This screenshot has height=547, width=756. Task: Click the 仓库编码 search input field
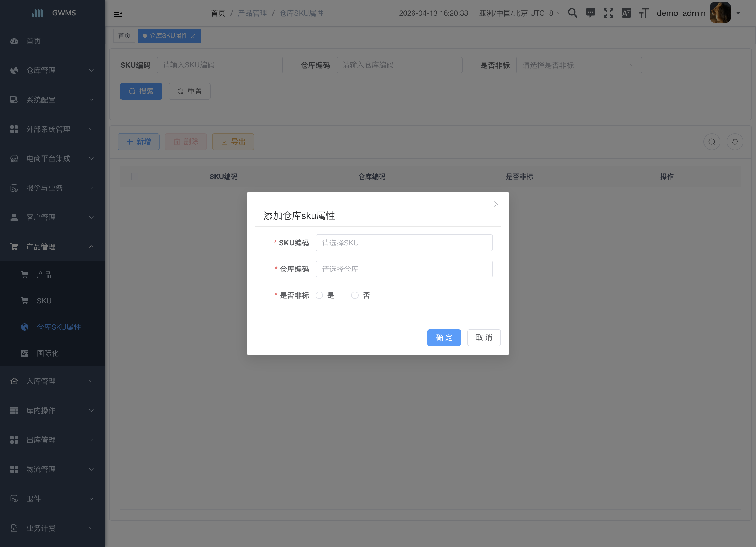(x=399, y=65)
